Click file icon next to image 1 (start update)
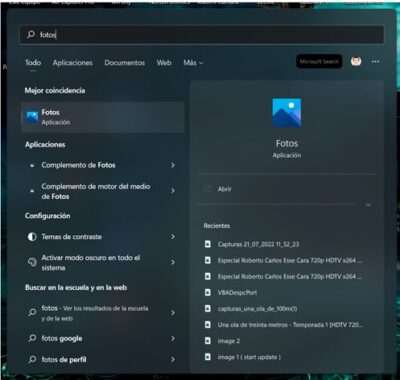The width and height of the screenshot is (400, 380). (208, 357)
